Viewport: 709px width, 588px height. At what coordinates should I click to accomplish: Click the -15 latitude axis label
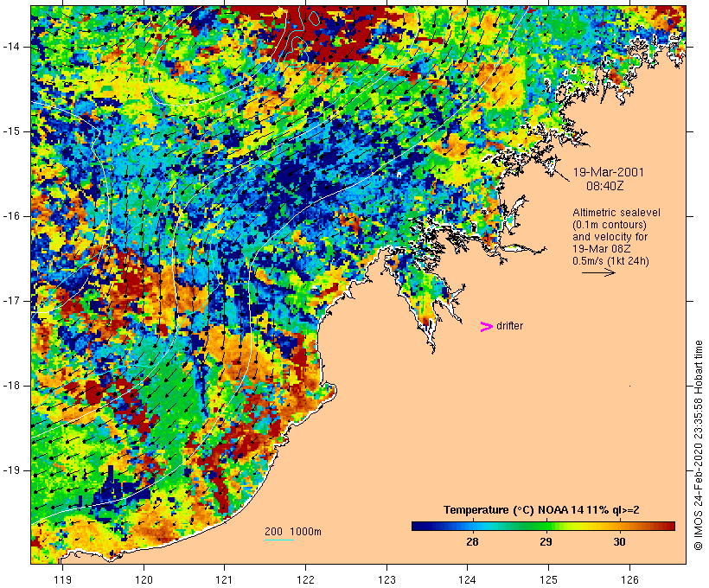pyautogui.click(x=11, y=131)
